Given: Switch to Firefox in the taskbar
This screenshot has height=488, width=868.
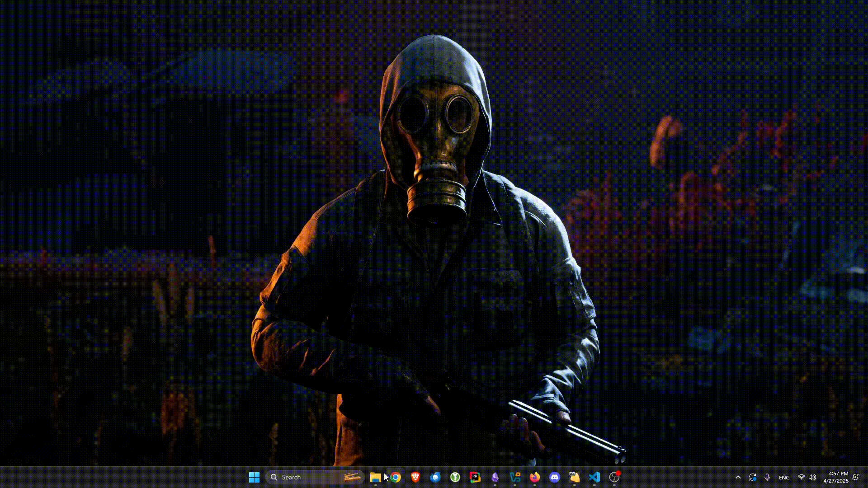Looking at the screenshot, I should tap(535, 477).
